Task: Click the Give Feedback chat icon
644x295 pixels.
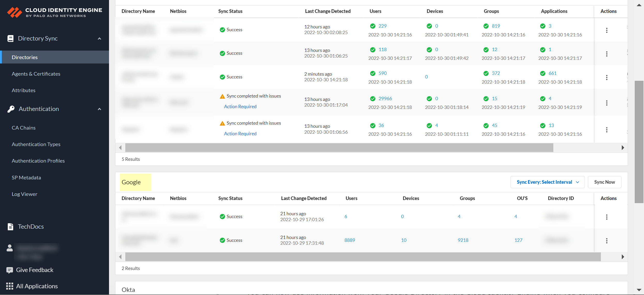Action: pos(10,270)
